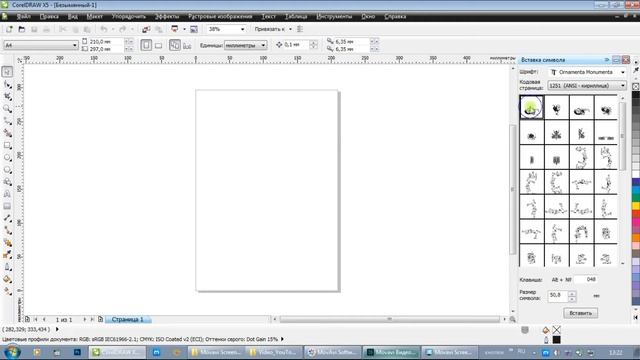Image resolution: width=640 pixels, height=360 pixels.
Task: Open the Инструменты menu
Action: coord(334,16)
